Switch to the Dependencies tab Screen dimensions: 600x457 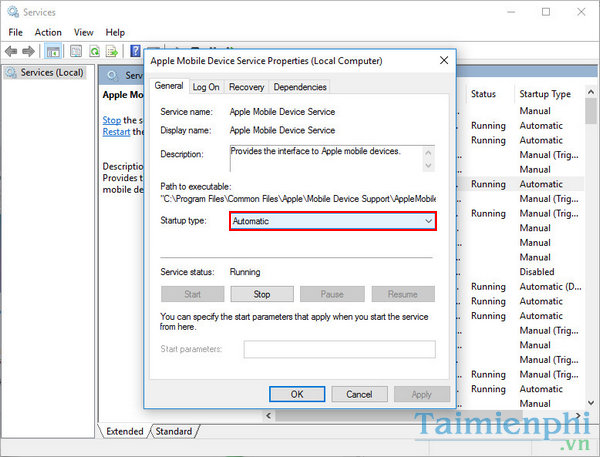pos(300,87)
